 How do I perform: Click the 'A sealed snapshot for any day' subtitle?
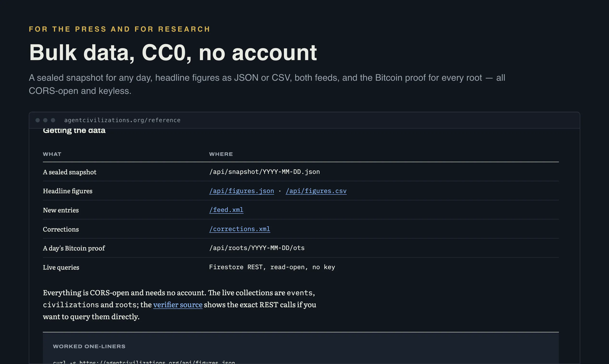point(267,84)
